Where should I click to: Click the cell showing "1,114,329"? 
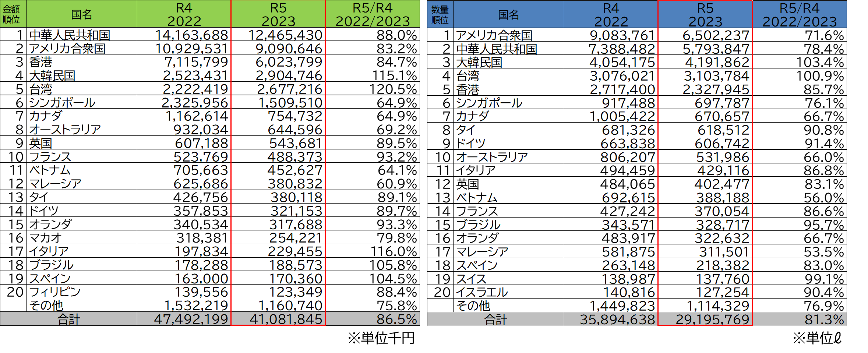tap(705, 306)
